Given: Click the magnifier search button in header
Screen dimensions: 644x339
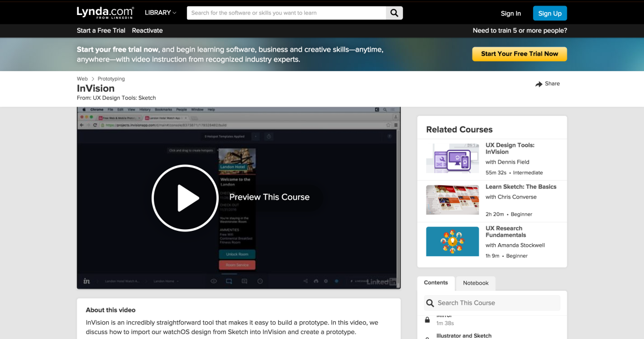Looking at the screenshot, I should pyautogui.click(x=394, y=13).
